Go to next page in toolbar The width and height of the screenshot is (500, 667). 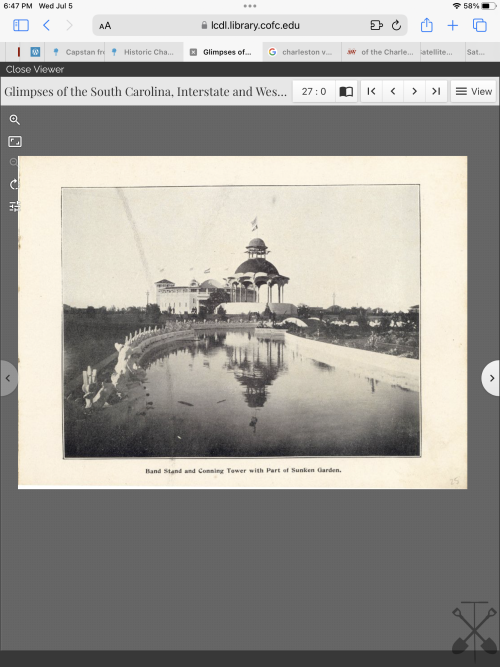[414, 91]
